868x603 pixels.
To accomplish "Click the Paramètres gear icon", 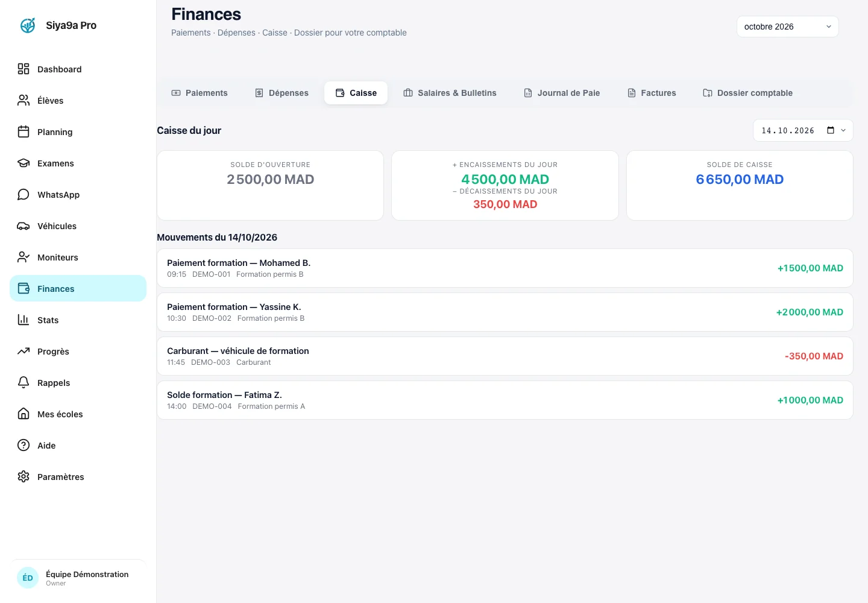I will [24, 476].
